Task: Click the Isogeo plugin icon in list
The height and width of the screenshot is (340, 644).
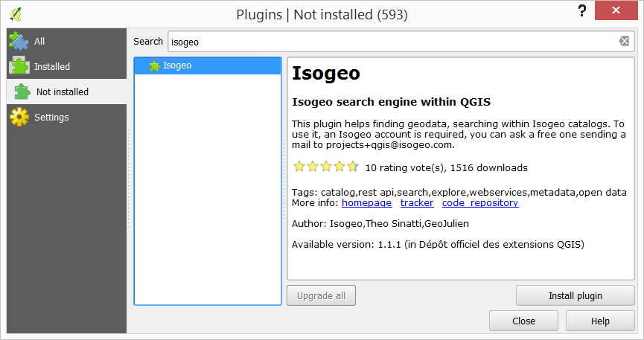Action: point(154,65)
